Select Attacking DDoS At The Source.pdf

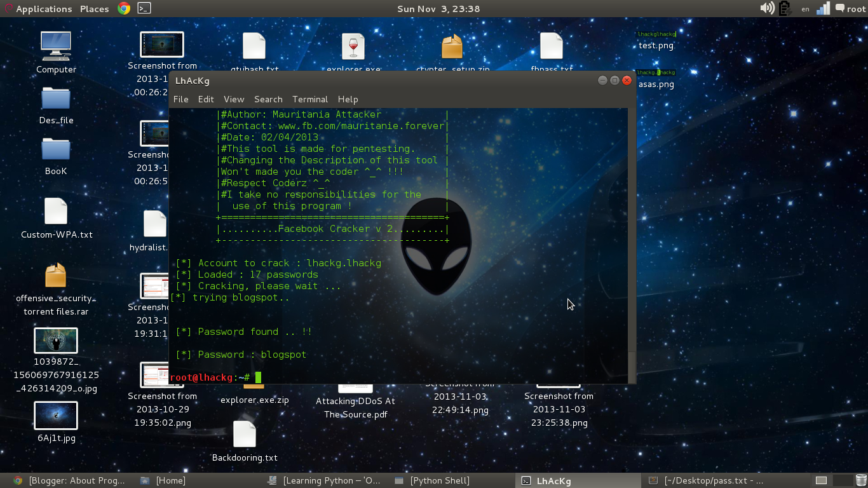coord(355,408)
